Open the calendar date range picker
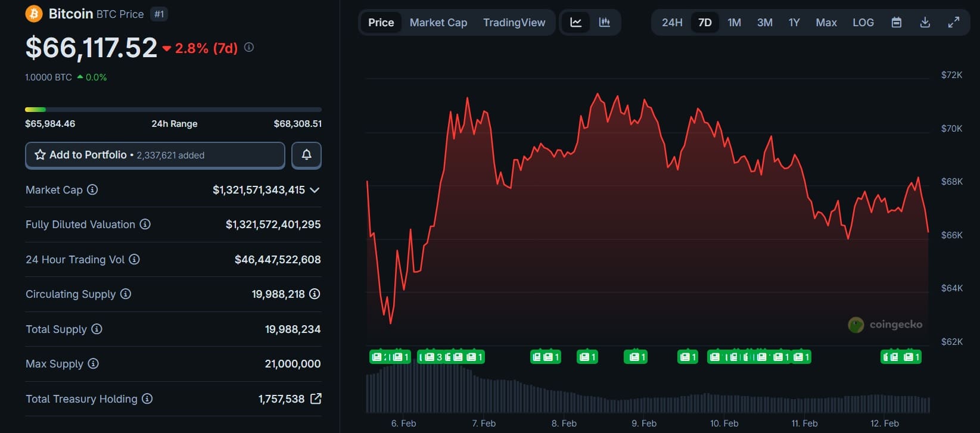 [896, 23]
